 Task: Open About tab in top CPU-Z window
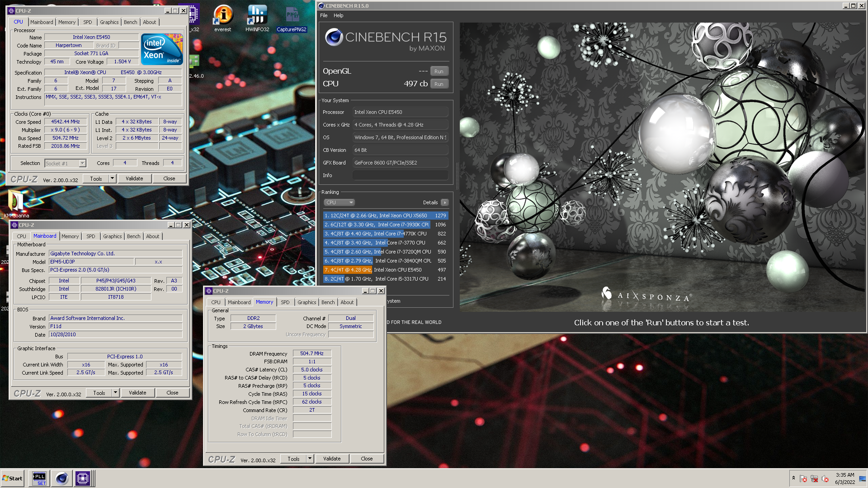coord(150,22)
